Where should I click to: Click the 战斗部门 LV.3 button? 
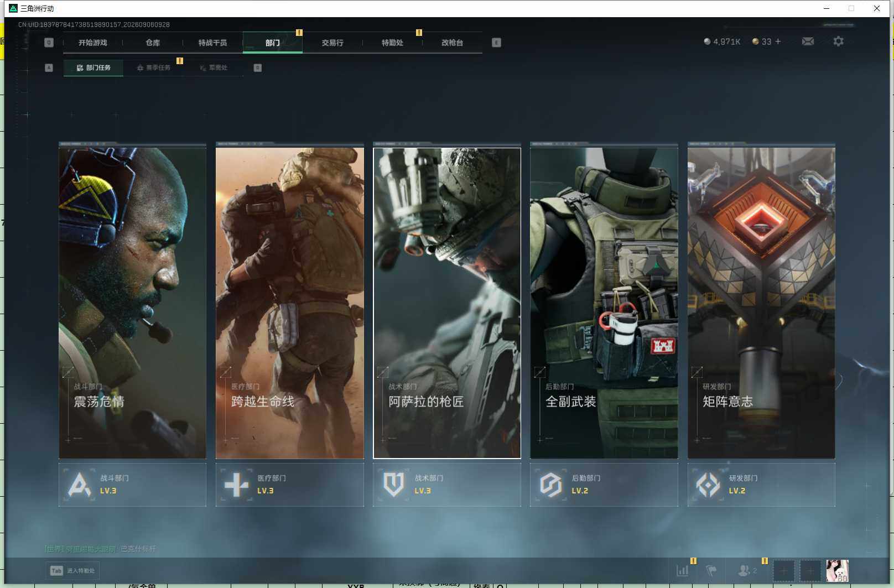pos(132,485)
